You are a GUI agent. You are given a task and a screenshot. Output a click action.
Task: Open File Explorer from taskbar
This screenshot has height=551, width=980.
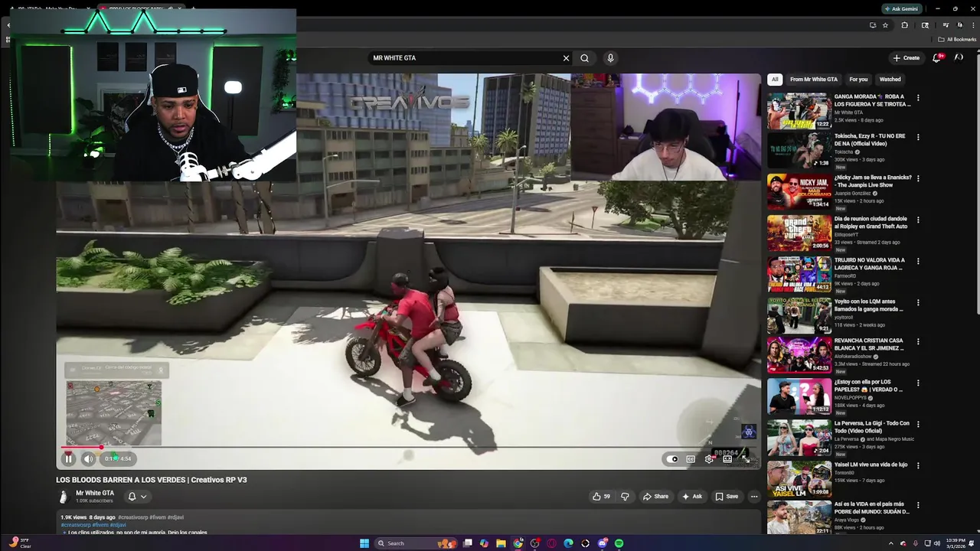tap(501, 543)
